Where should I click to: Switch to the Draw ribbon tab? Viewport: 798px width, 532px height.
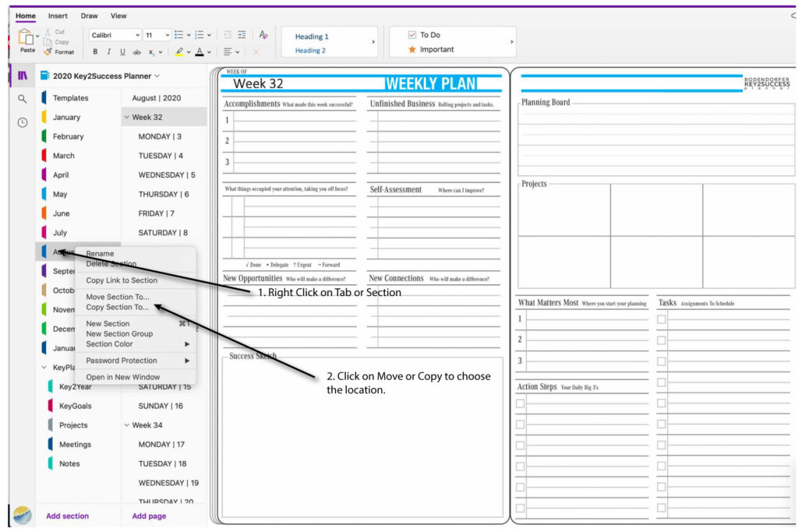pos(89,16)
